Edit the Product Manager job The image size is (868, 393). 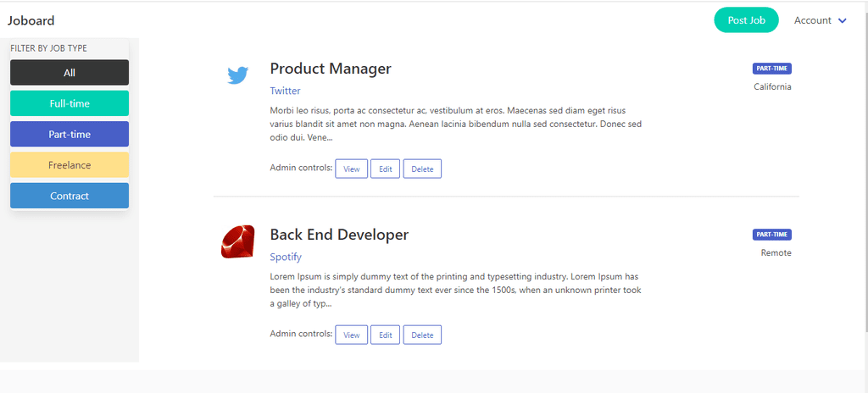(x=386, y=169)
